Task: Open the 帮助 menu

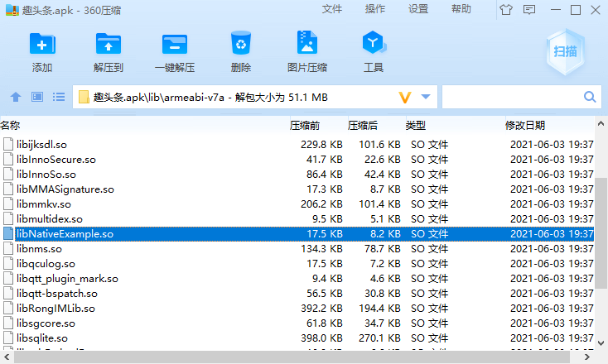Action: (461, 9)
